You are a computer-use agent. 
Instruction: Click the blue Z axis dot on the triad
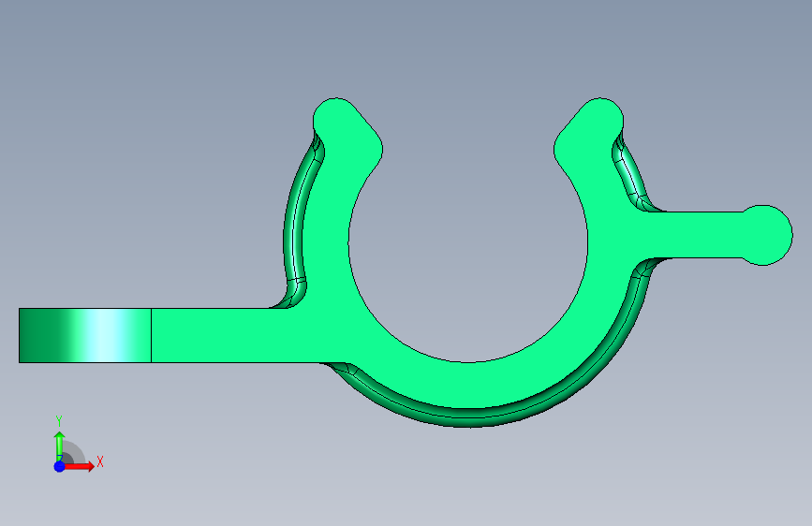click(x=60, y=466)
